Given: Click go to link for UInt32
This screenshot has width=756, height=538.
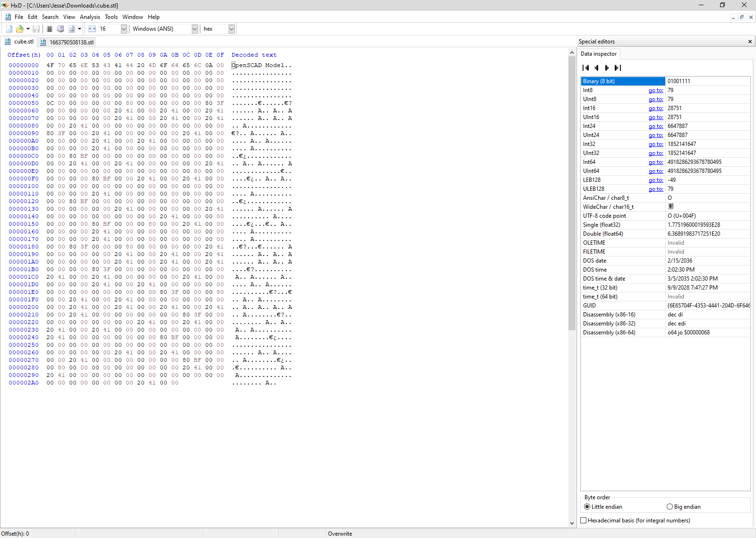Looking at the screenshot, I should pyautogui.click(x=656, y=153).
